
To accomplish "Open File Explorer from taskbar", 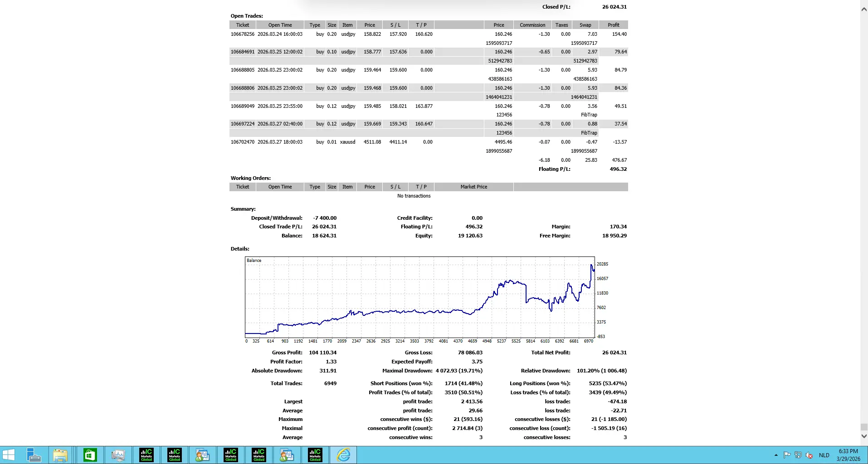I will (x=60, y=455).
